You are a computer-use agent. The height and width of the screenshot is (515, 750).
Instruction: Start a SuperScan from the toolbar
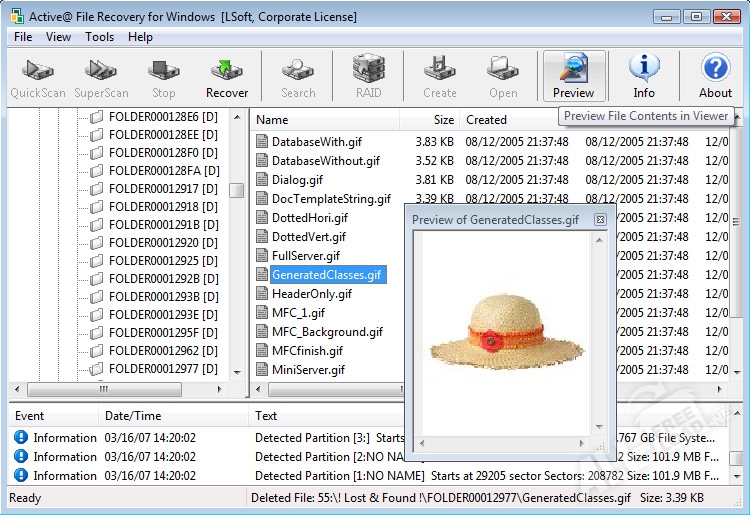point(101,76)
